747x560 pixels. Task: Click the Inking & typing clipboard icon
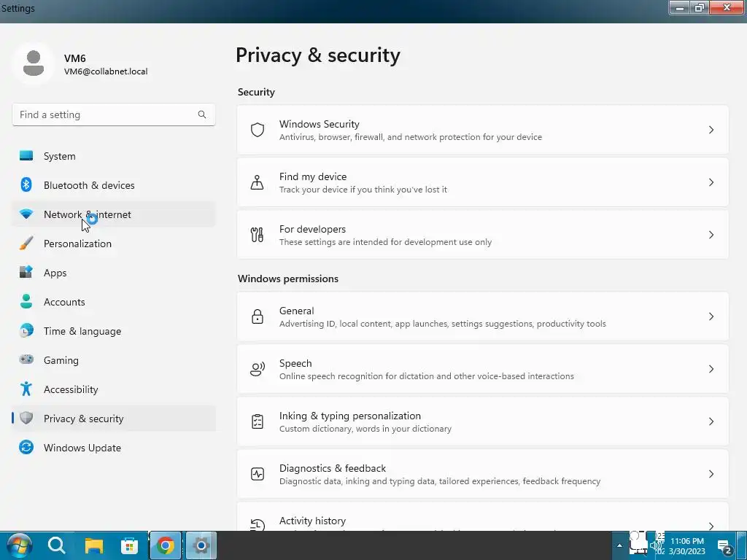(258, 421)
